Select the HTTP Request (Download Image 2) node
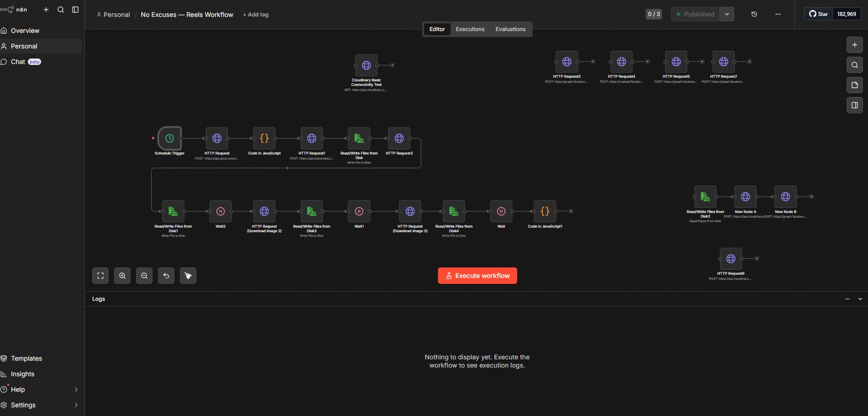 [x=264, y=211]
